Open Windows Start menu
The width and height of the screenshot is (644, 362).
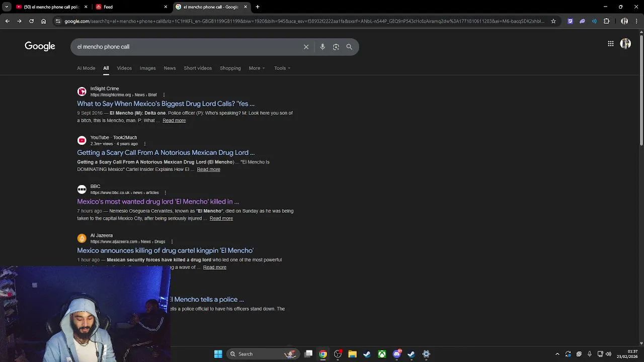pyautogui.click(x=218, y=354)
